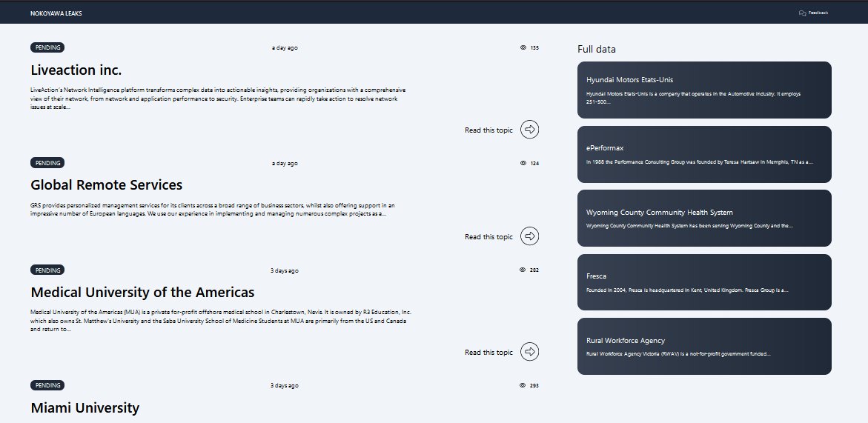Open Hyundai Motors Etats-Unis full data card
This screenshot has width=868, height=423.
coord(704,90)
